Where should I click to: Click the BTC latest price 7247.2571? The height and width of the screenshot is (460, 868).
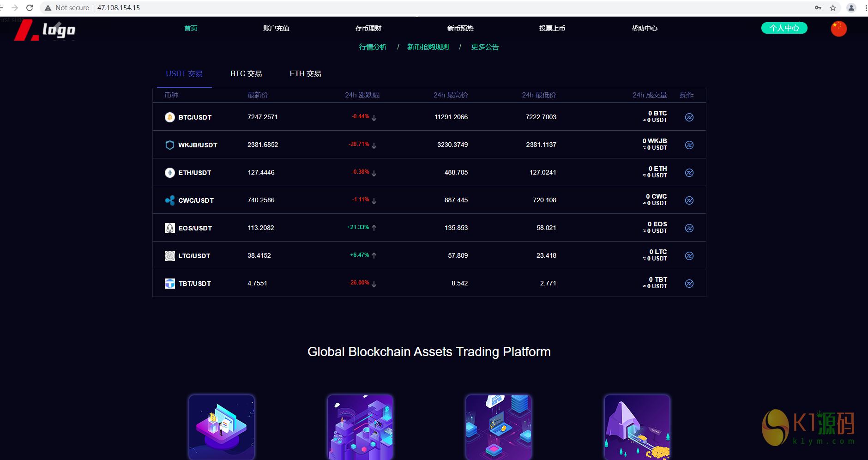pyautogui.click(x=263, y=117)
